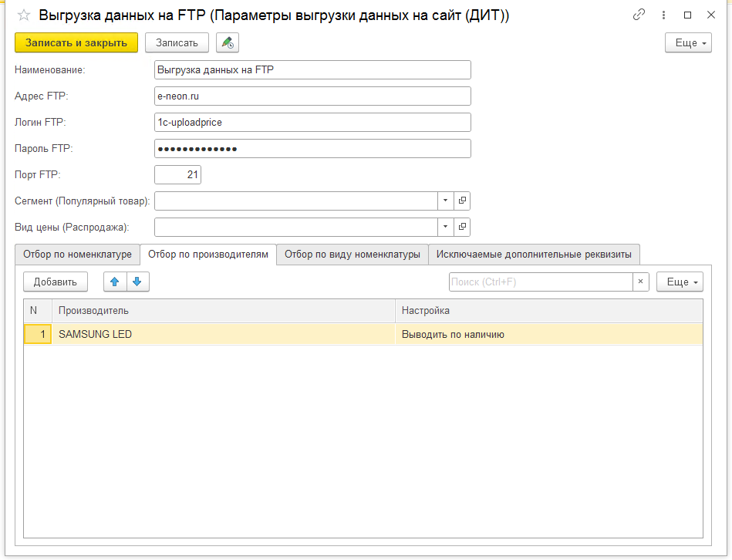Click the Добавить button

tap(56, 282)
